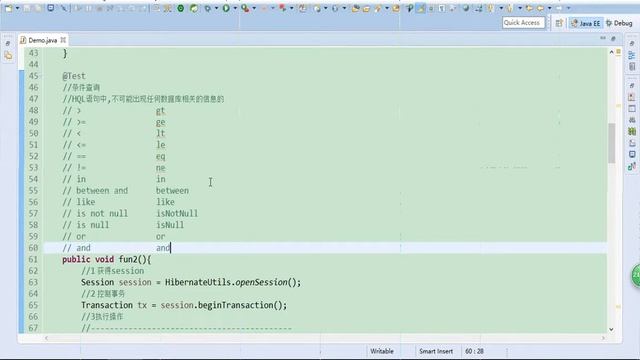Open the Outline view icon in the right trim
This screenshot has height=360, width=640.
point(632,55)
